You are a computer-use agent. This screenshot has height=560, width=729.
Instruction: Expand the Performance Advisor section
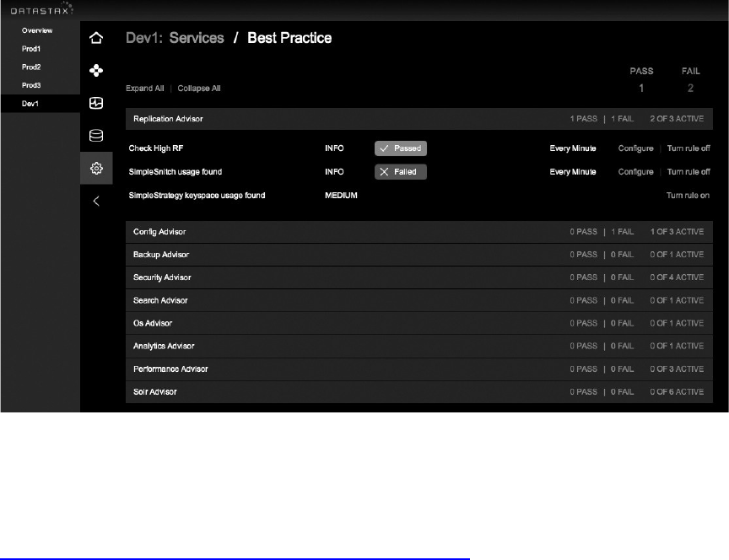coord(418,369)
